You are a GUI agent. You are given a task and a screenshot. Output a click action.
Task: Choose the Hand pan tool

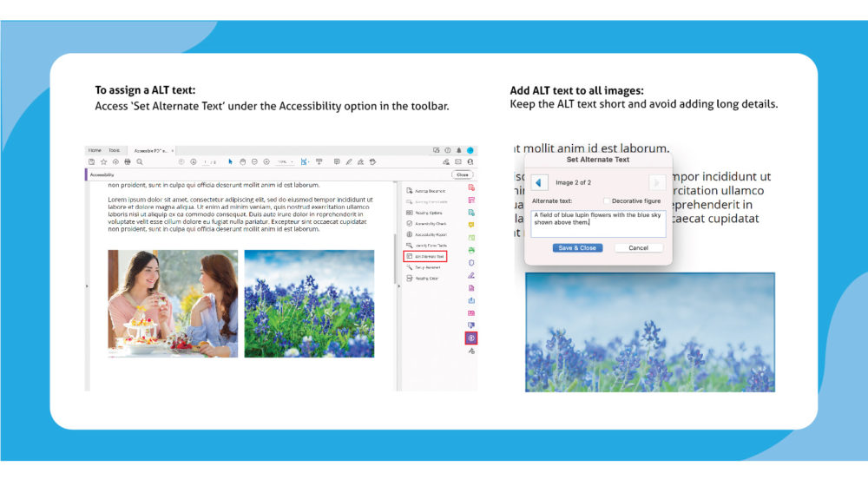[242, 162]
